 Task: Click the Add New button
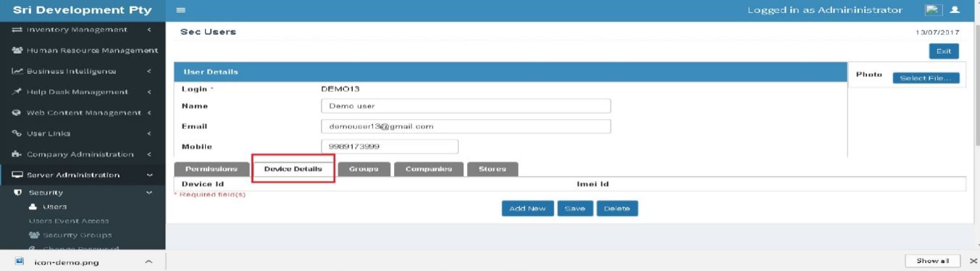527,209
